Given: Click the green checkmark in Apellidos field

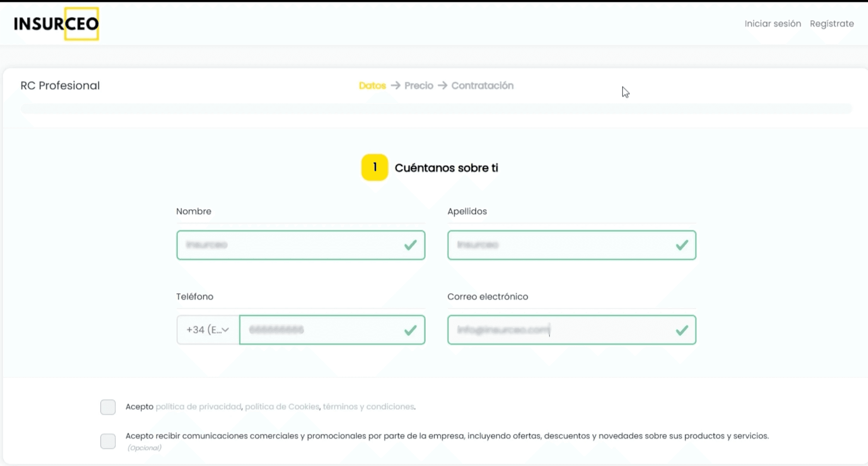Looking at the screenshot, I should [x=682, y=245].
